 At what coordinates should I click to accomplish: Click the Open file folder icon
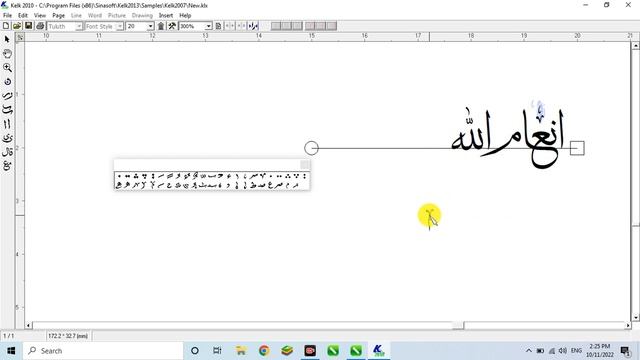pos(17,26)
